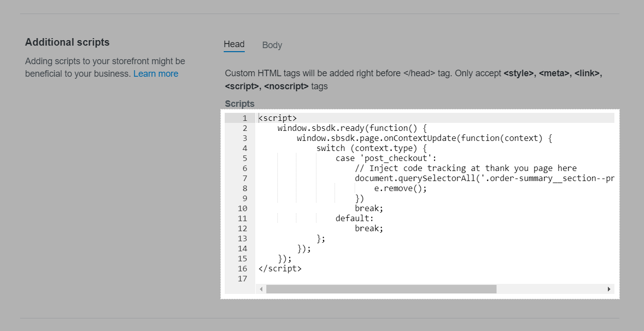Click line number 1 in the gutter
644x331 pixels.
(244, 118)
